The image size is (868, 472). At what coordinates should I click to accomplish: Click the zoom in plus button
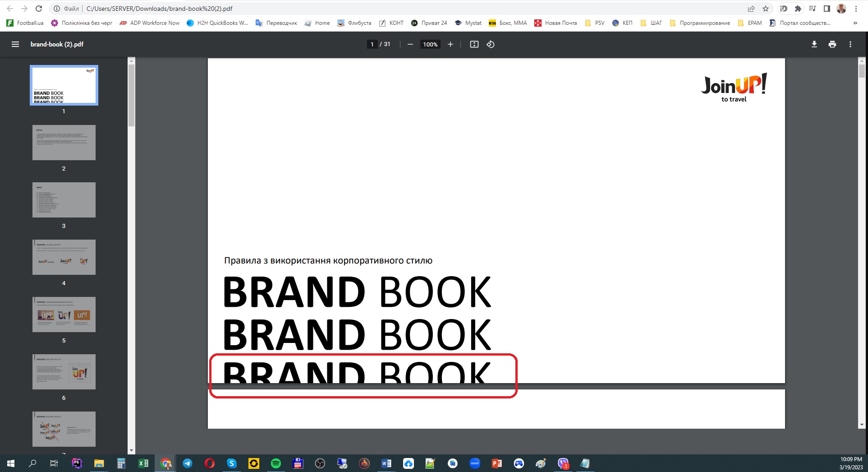[x=450, y=44]
